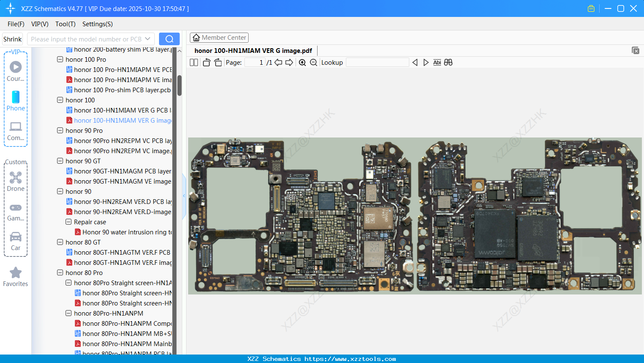Open honor 90-HN2REAM VER.D PCB layer
Image resolution: width=644 pixels, height=363 pixels.
(x=119, y=202)
